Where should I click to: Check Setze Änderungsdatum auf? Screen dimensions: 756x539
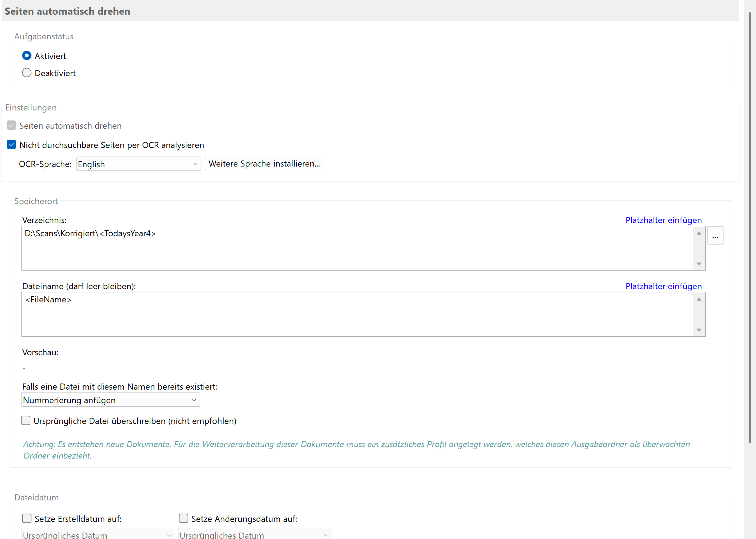(184, 519)
